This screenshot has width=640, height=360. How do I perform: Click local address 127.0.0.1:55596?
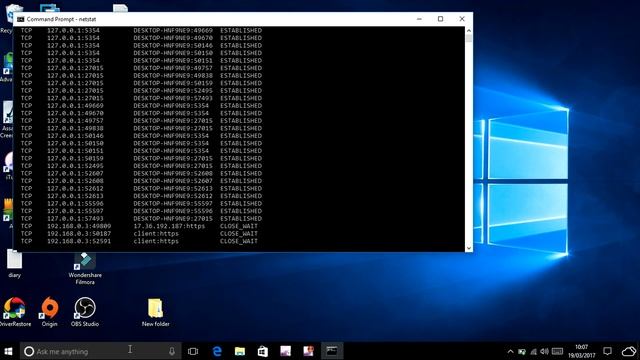[75, 204]
